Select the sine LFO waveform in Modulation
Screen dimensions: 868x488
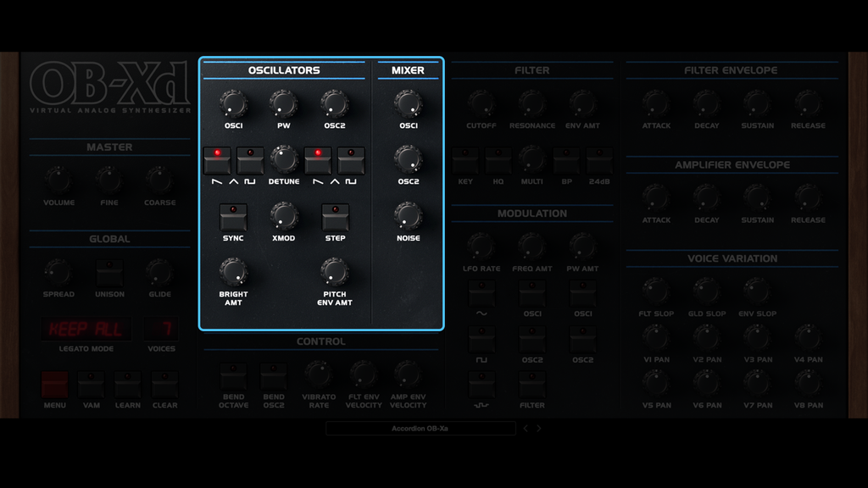[x=481, y=291]
